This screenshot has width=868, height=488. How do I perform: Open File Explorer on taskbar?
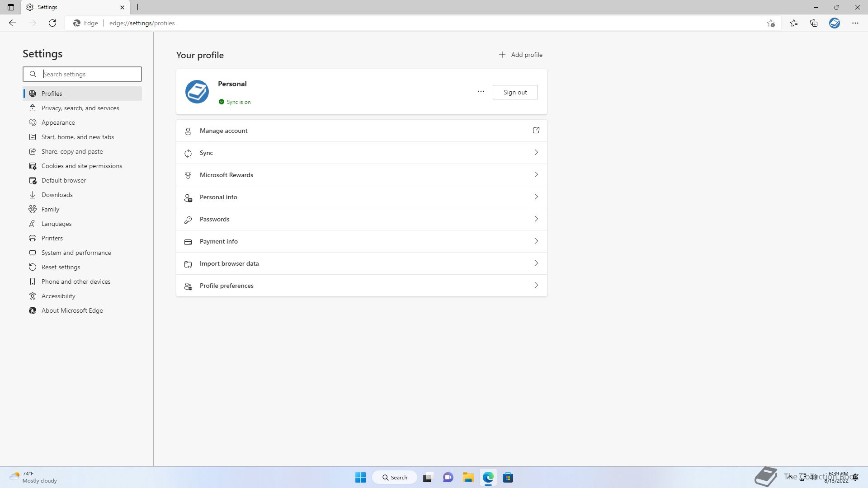[468, 477]
